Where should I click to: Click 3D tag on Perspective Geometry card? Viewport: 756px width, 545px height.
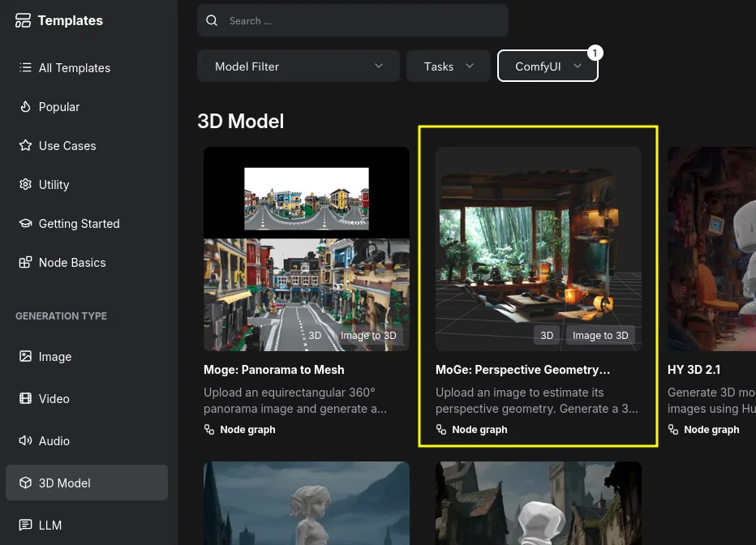[x=547, y=336]
